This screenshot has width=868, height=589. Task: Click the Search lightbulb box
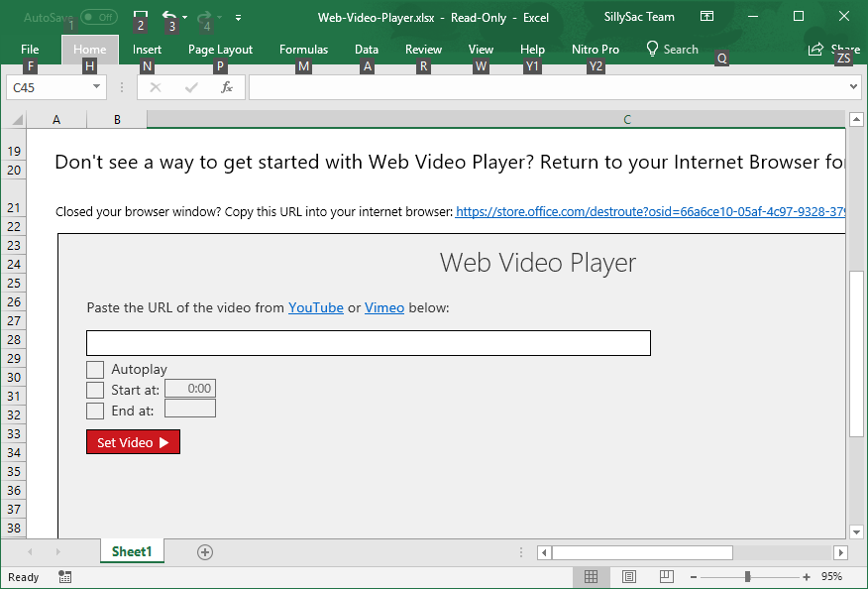coord(673,50)
